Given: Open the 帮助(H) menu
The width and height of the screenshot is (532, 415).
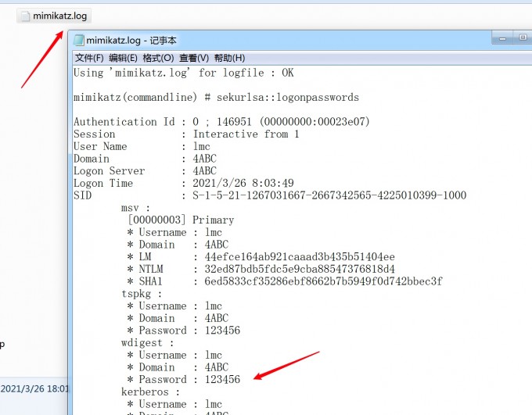Looking at the screenshot, I should (230, 58).
